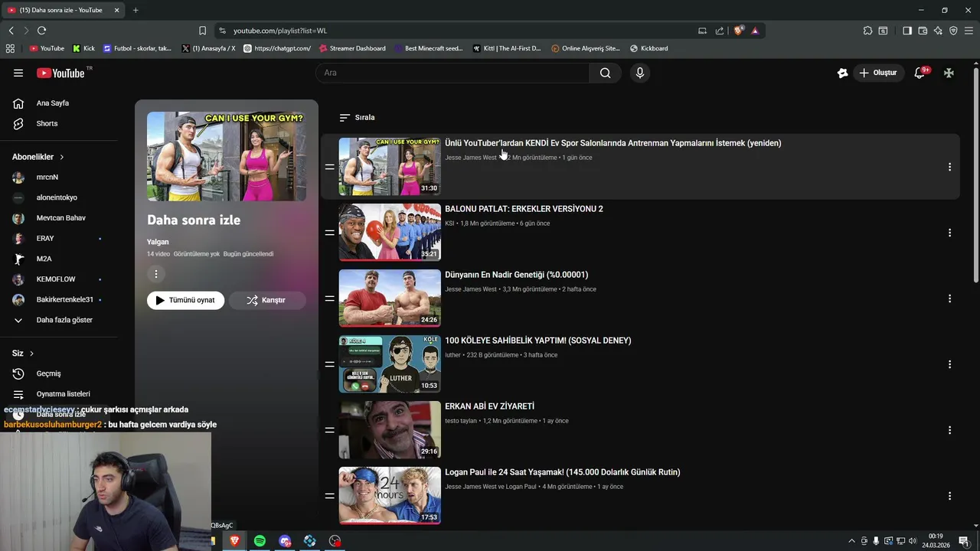980x551 pixels.
Task: Click the address bar URL
Action: click(280, 31)
